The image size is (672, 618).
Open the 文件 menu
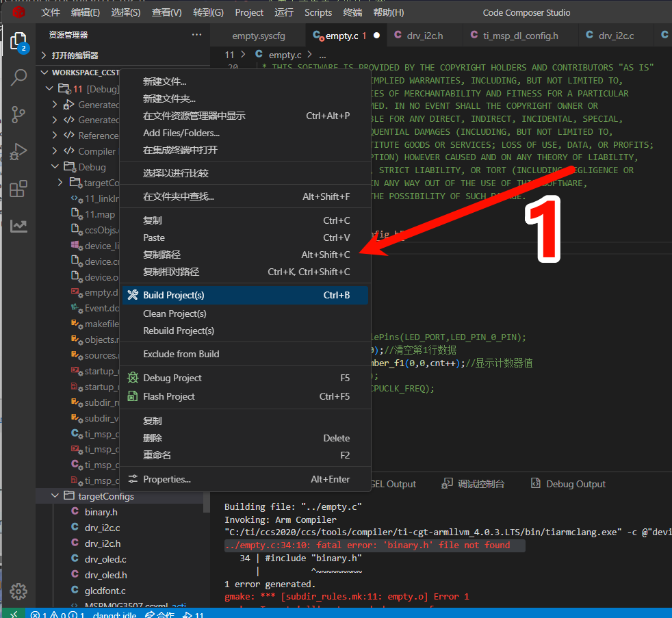51,12
